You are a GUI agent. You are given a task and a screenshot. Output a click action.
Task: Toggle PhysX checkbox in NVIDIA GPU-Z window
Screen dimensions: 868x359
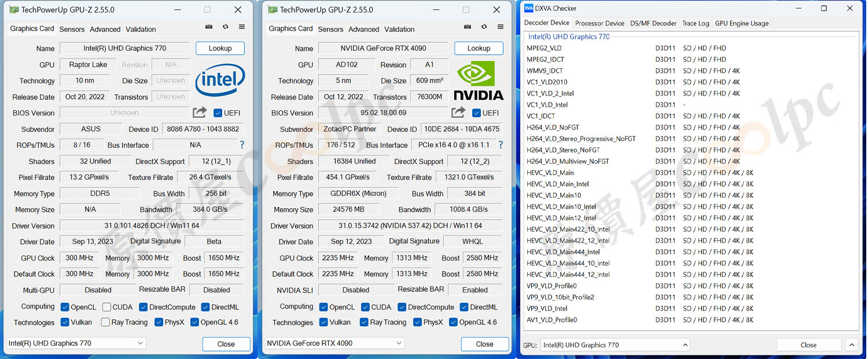pos(417,322)
